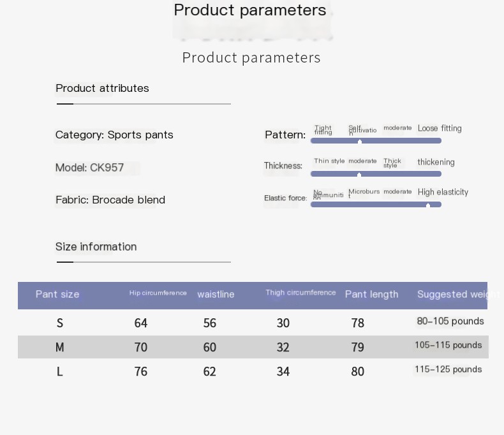The height and width of the screenshot is (435, 504).
Task: Click the Pant size column header
Action: [x=57, y=294]
